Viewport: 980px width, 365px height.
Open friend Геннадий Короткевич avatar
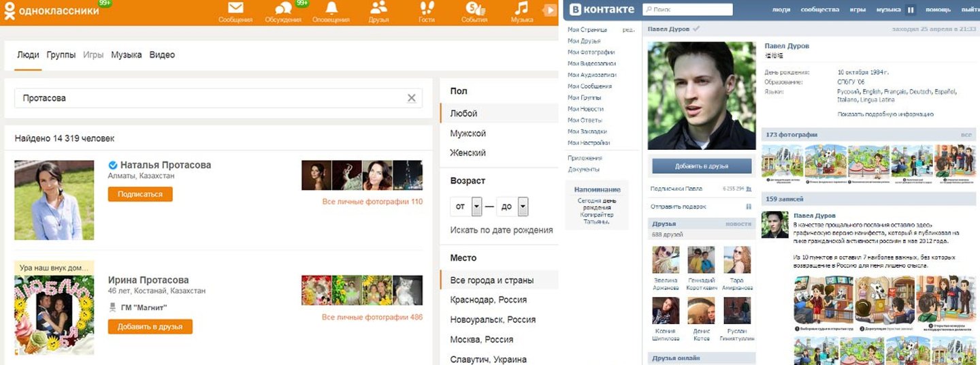click(701, 259)
